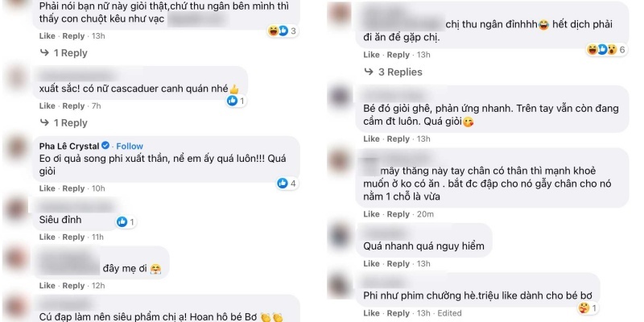The image size is (644, 322).
Task: Open Pha Lê Crystal profile name
Action: click(69, 146)
